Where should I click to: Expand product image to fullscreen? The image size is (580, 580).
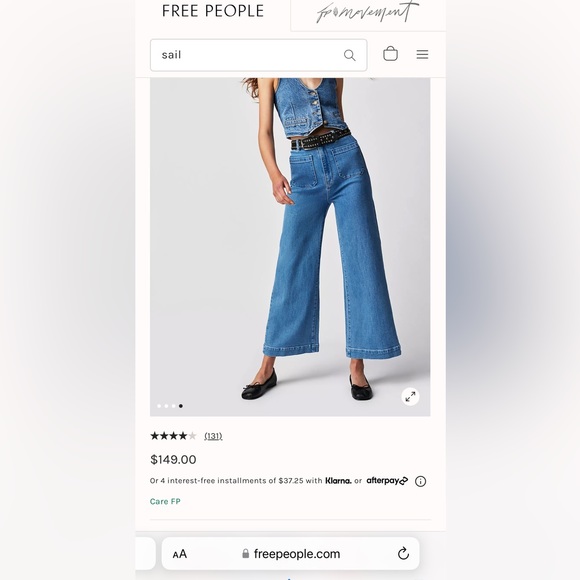[410, 397]
